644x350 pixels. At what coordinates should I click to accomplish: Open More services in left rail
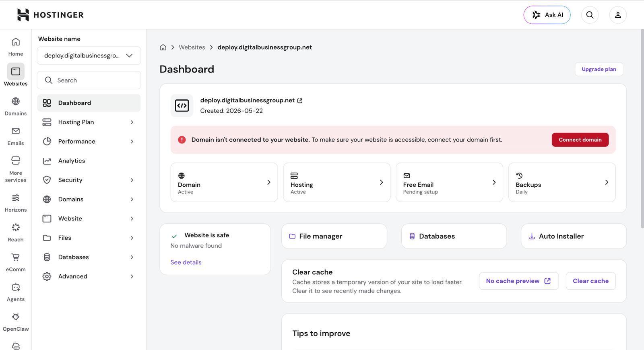[16, 169]
